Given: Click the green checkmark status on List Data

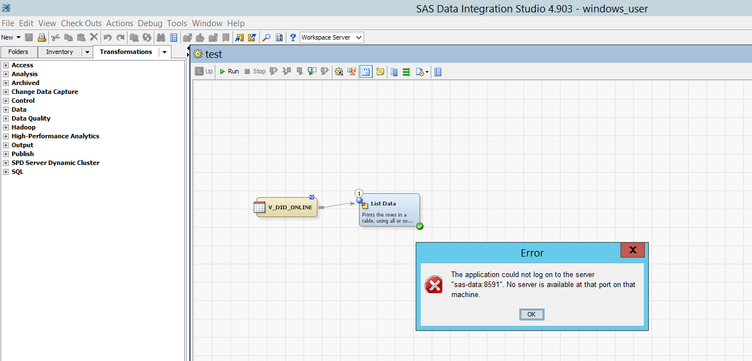Looking at the screenshot, I should pos(420,226).
